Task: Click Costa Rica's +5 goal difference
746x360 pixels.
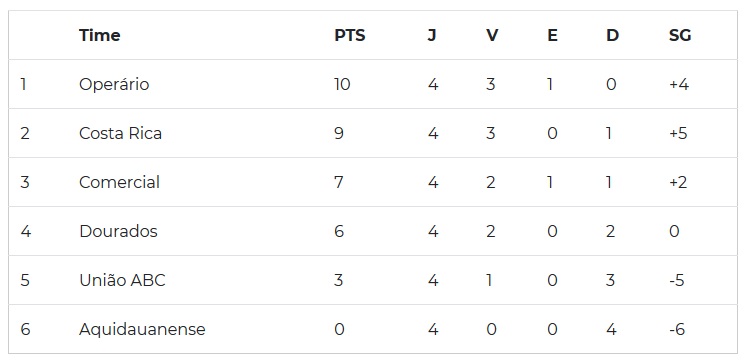Action: (678, 133)
